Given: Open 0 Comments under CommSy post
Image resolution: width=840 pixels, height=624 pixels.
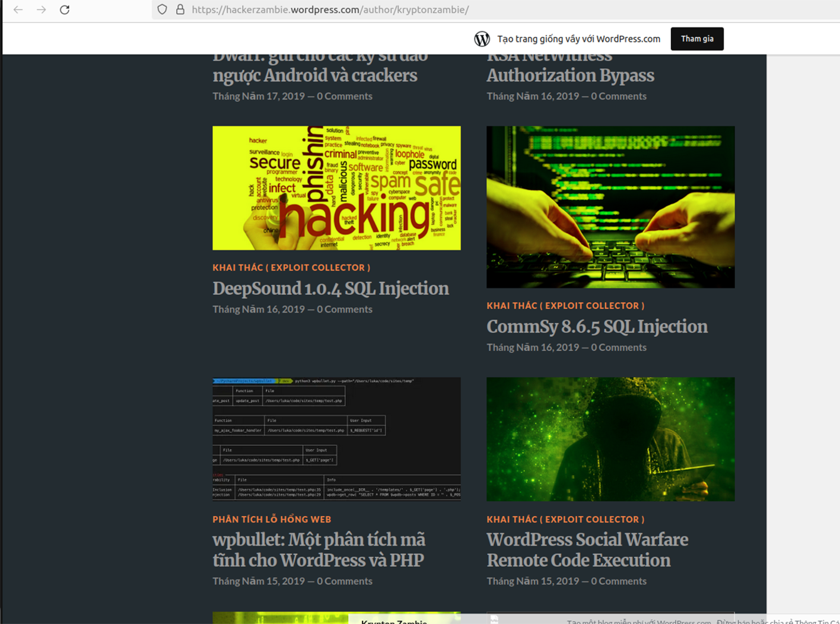Looking at the screenshot, I should click(619, 347).
